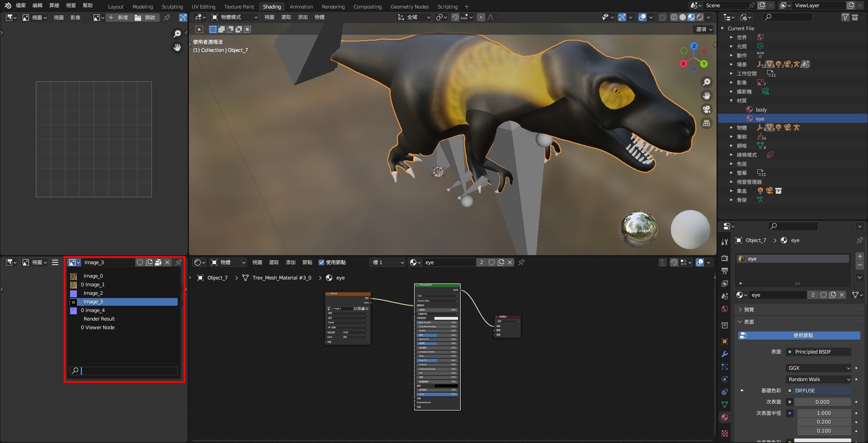Viewport: 868px width, 443px height.
Task: Toggle the 使用節點 checkbox in node editor
Action: coord(321,262)
